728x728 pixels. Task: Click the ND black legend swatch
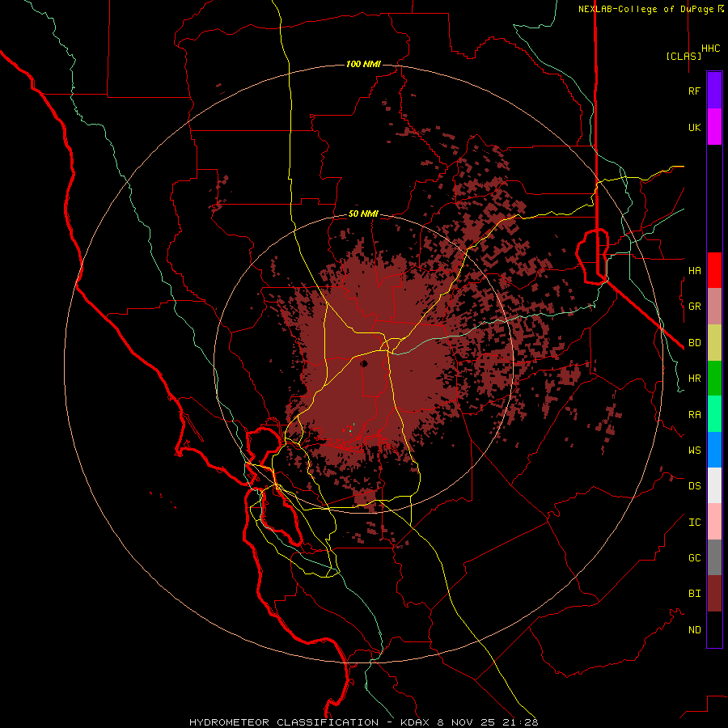[714, 629]
